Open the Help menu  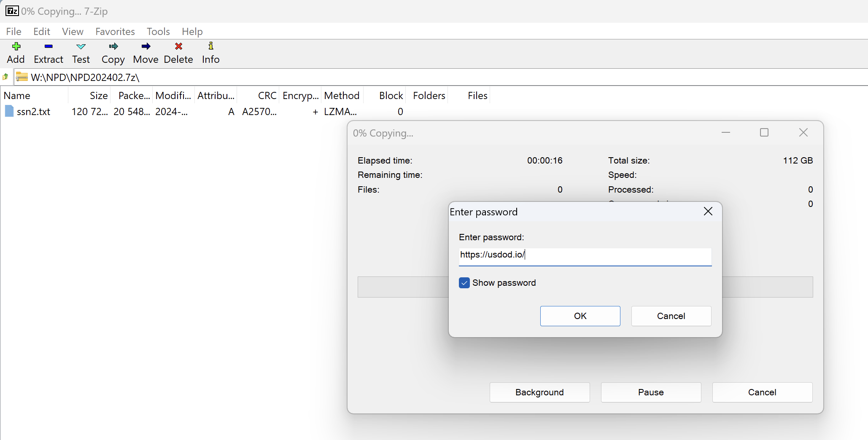coord(192,32)
